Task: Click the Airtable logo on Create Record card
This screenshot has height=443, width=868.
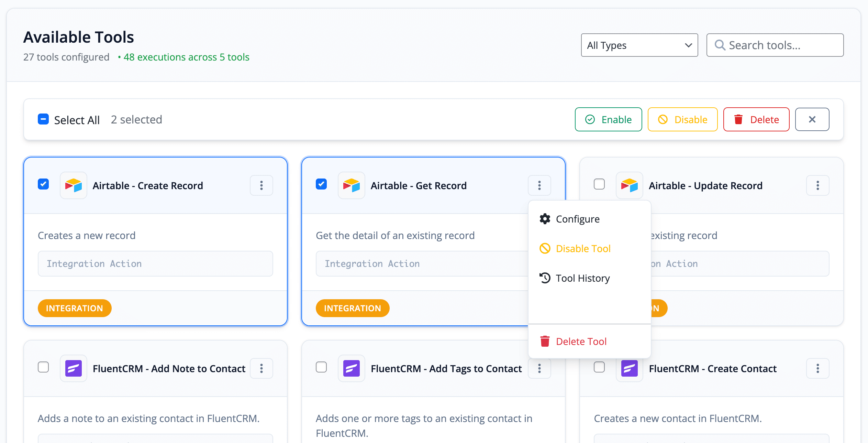Action: 73,185
